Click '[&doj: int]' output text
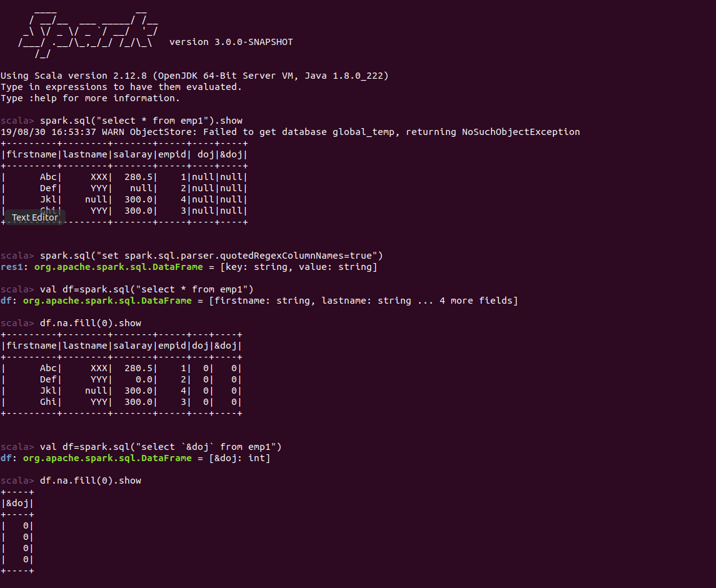The width and height of the screenshot is (716, 588). (x=240, y=458)
